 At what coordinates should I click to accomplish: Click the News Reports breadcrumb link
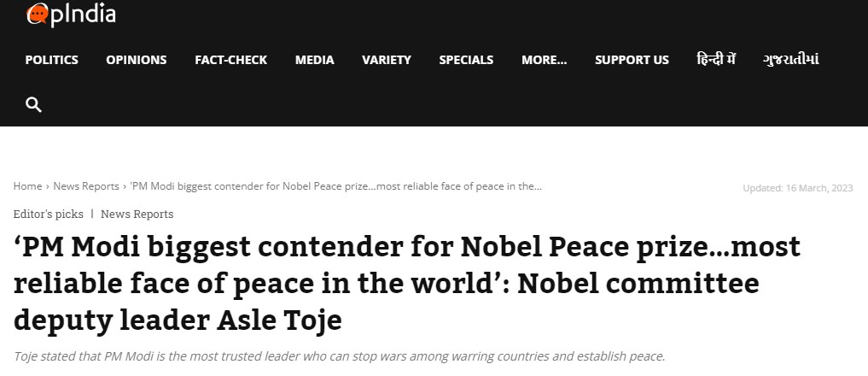point(86,186)
